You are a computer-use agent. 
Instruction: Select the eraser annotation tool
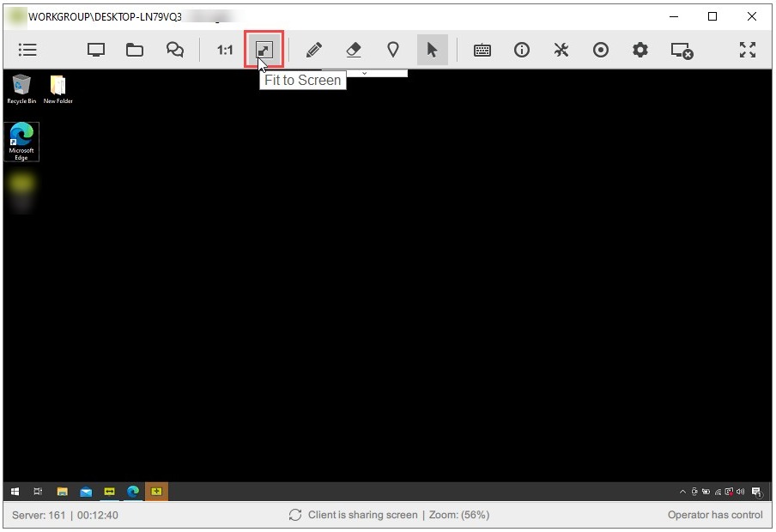click(355, 50)
